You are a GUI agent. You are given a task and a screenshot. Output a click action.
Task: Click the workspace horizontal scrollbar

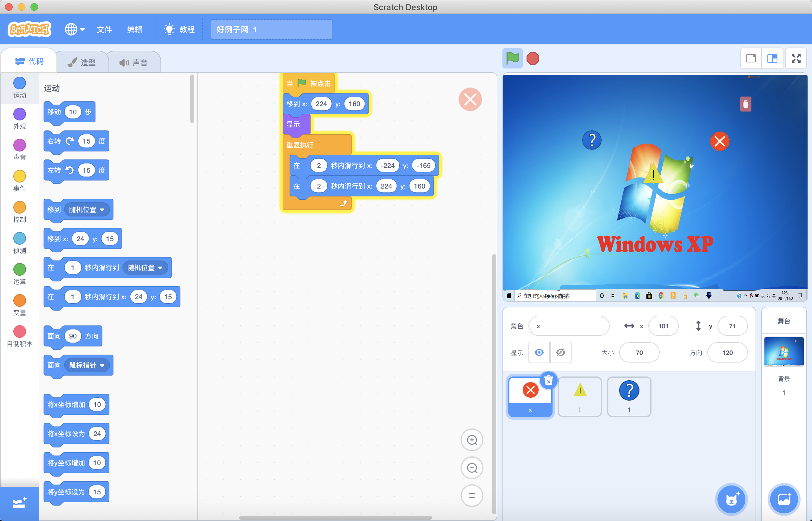click(335, 518)
